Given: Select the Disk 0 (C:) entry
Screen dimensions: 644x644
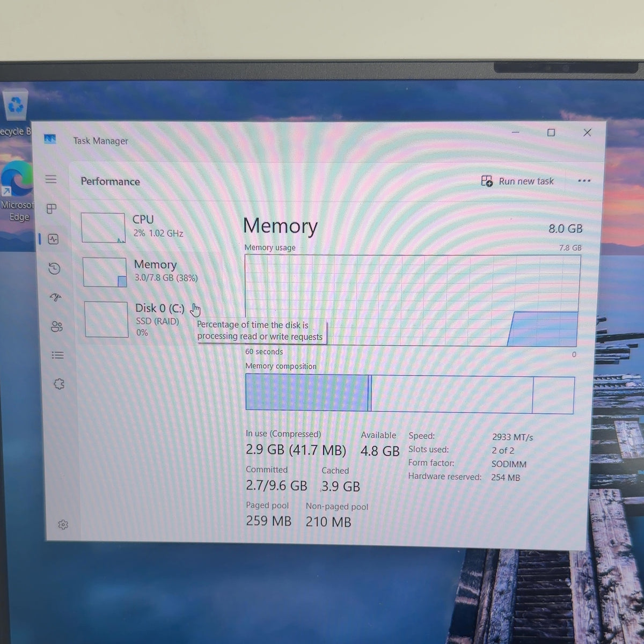Looking at the screenshot, I should click(x=158, y=320).
